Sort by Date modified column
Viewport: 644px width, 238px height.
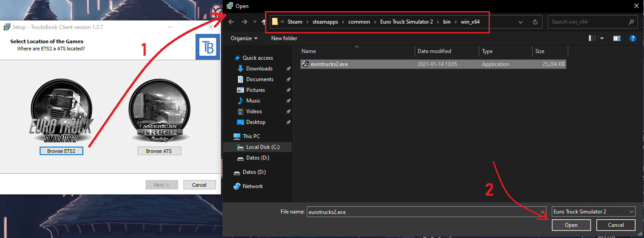(x=447, y=51)
